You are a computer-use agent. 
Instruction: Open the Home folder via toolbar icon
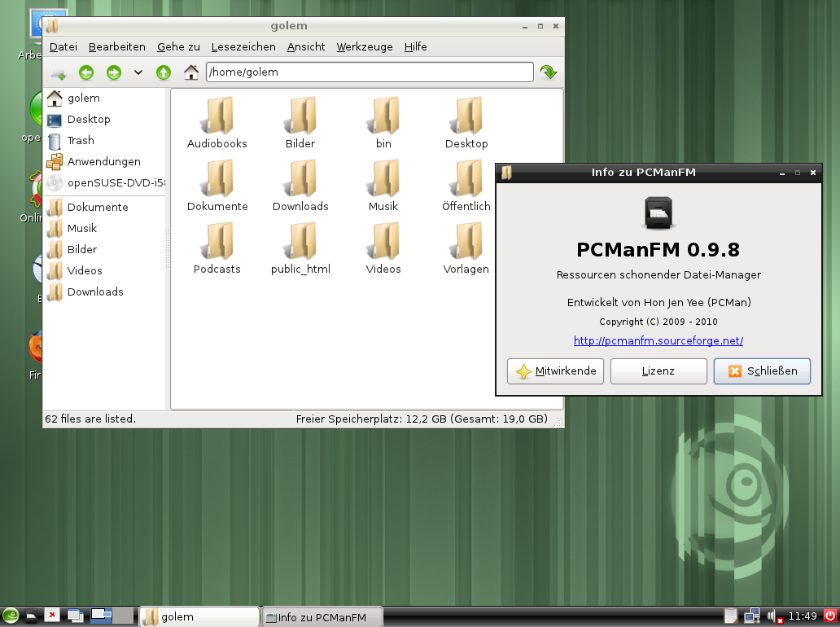point(190,72)
